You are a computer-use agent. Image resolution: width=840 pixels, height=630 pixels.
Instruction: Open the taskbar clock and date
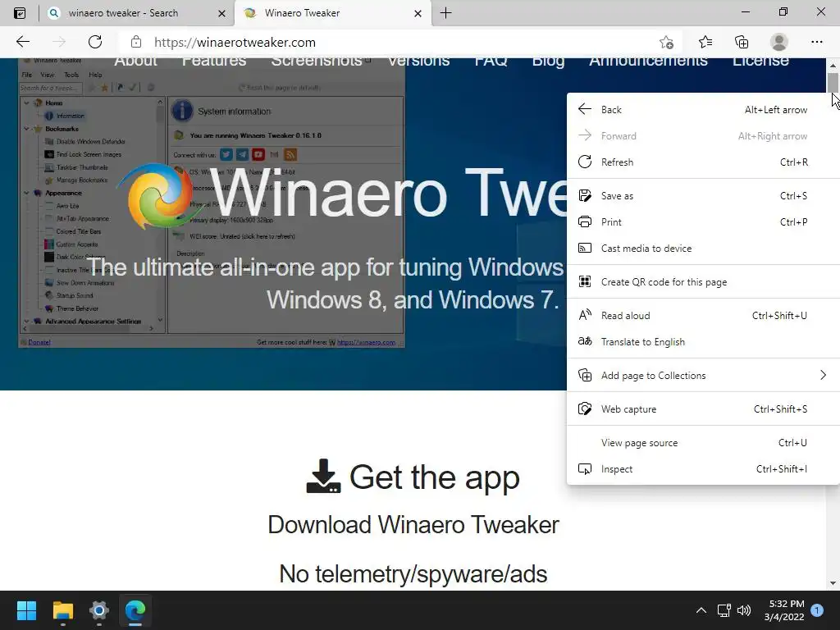point(784,610)
